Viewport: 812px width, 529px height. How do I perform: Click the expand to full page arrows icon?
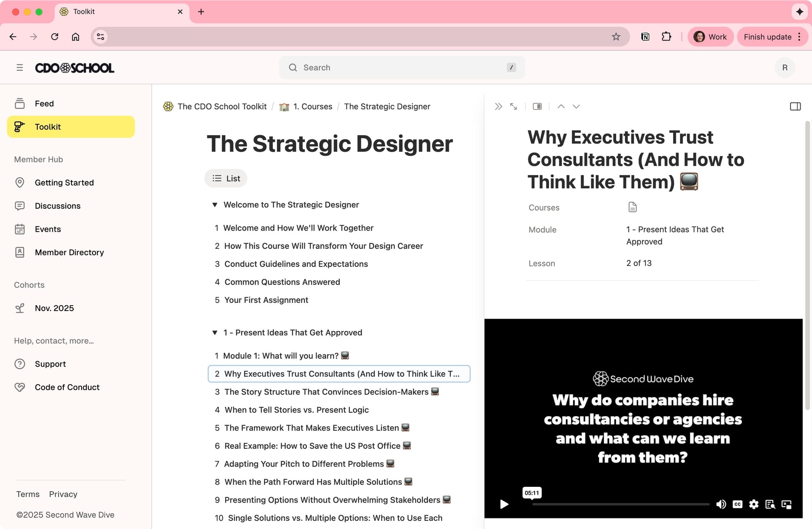514,106
